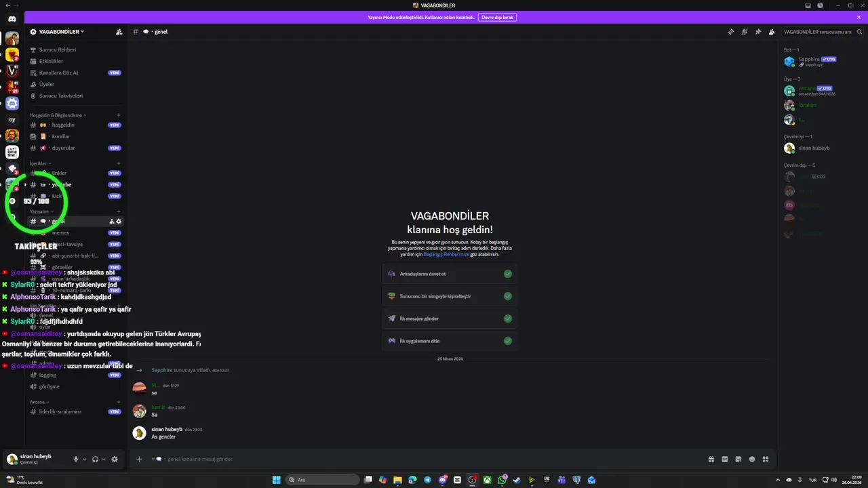Click 'İlk uygulamanı ekle' checklist item
This screenshot has height=488, width=868.
click(x=450, y=341)
